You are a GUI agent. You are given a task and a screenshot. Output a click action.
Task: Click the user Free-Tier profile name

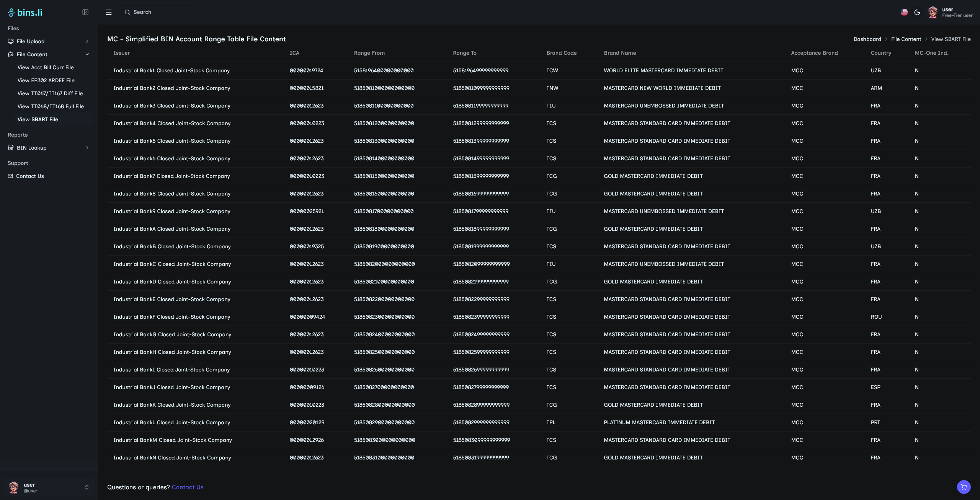click(x=957, y=12)
